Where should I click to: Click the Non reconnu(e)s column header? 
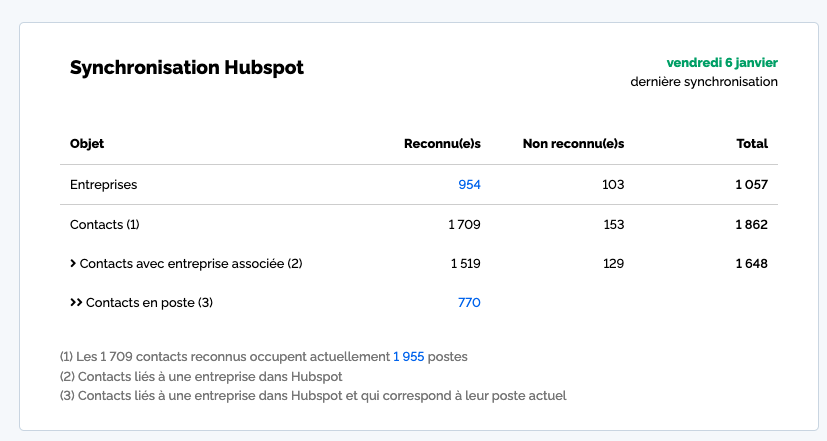pyautogui.click(x=573, y=144)
